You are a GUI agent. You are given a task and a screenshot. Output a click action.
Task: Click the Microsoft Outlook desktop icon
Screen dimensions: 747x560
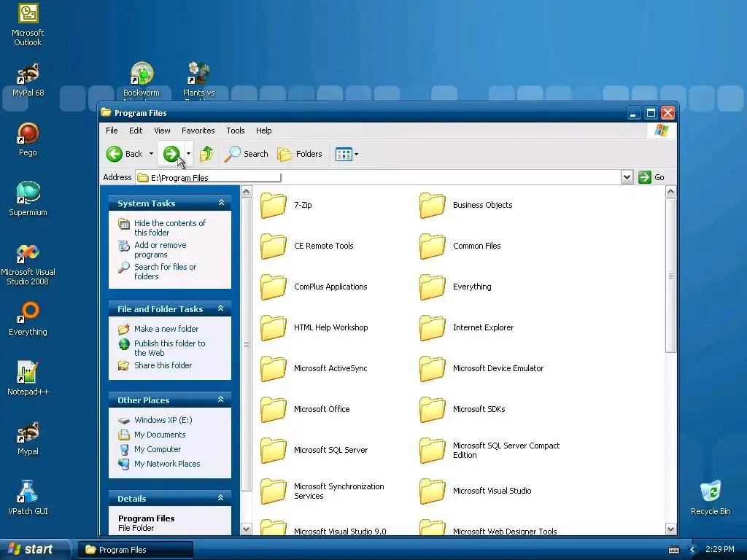tap(28, 24)
